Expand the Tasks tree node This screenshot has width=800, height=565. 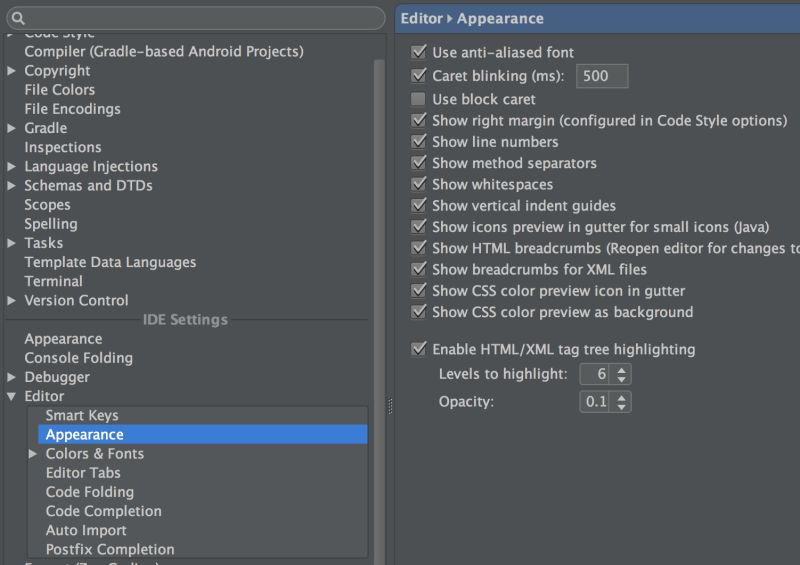[11, 243]
